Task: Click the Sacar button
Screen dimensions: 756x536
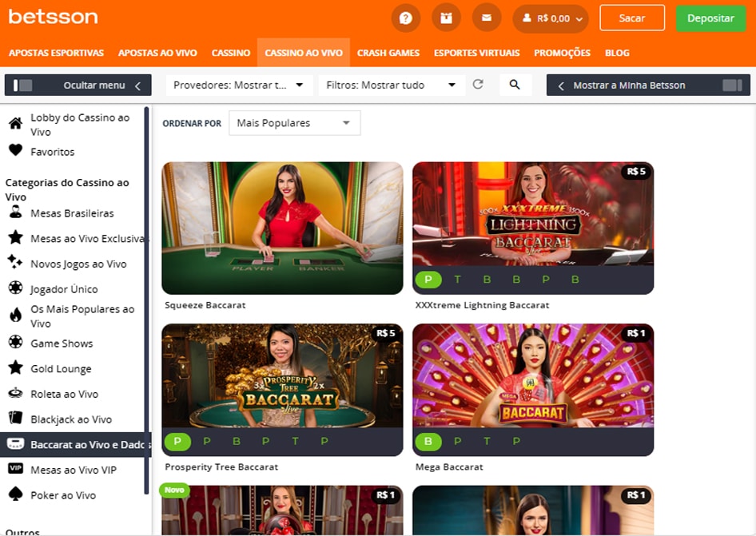Action: (631, 17)
